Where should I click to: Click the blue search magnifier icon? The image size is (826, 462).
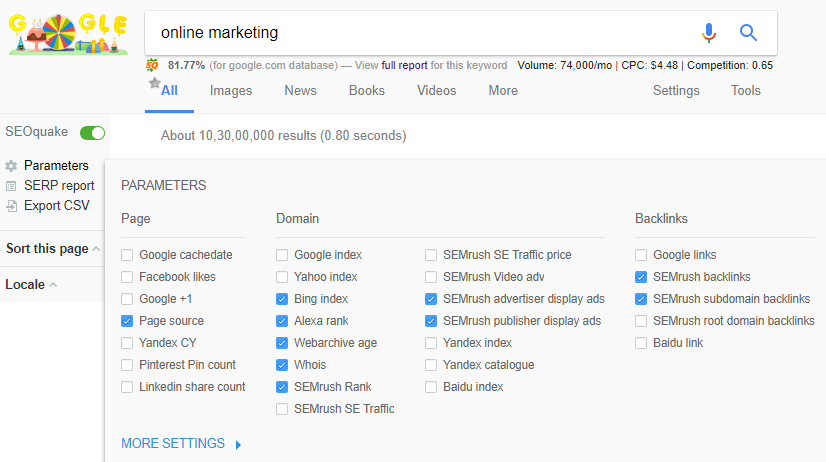pos(748,33)
